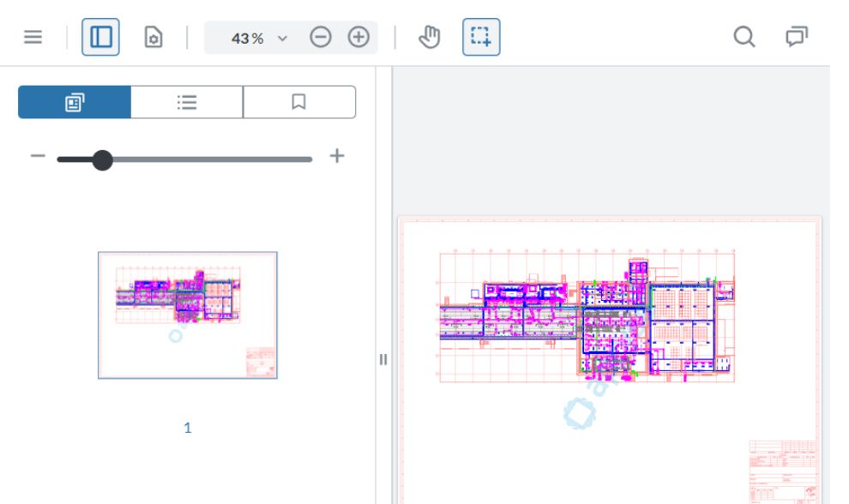This screenshot has width=849, height=504.
Task: Open the 43% zoom level dropdown
Action: coord(282,39)
